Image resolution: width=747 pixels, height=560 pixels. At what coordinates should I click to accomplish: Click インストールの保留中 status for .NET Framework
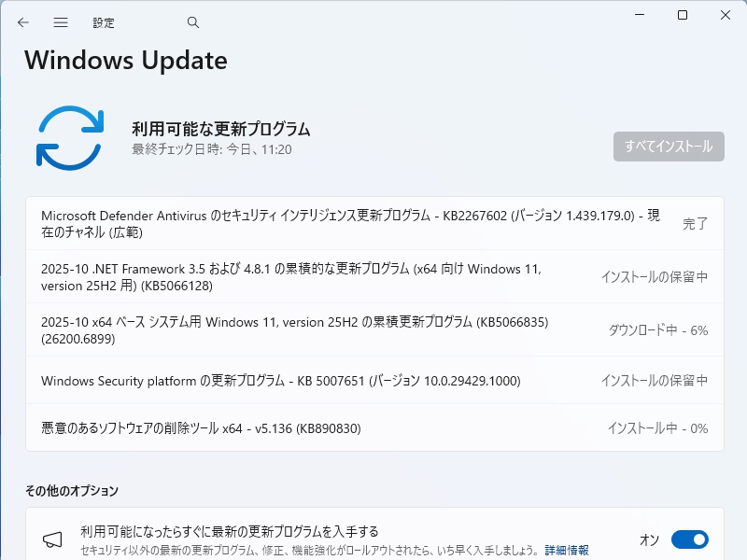point(655,276)
